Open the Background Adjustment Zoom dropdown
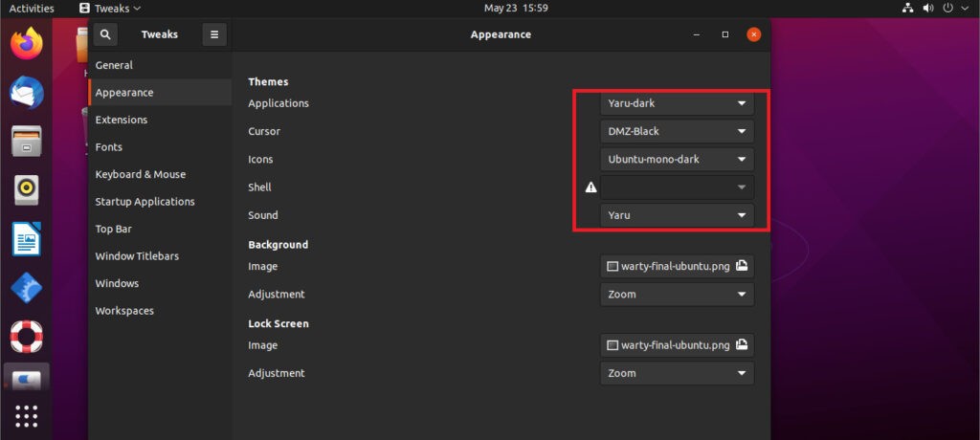Image resolution: width=980 pixels, height=440 pixels. [677, 294]
